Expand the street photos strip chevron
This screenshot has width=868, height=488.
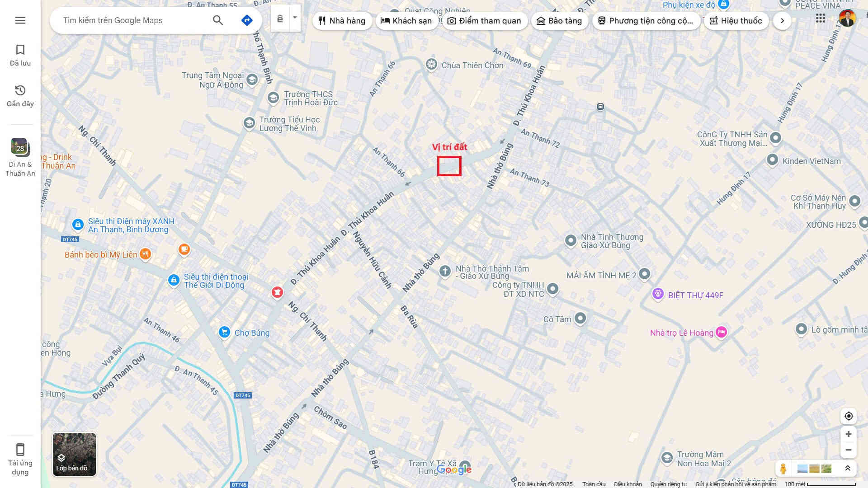click(x=848, y=469)
